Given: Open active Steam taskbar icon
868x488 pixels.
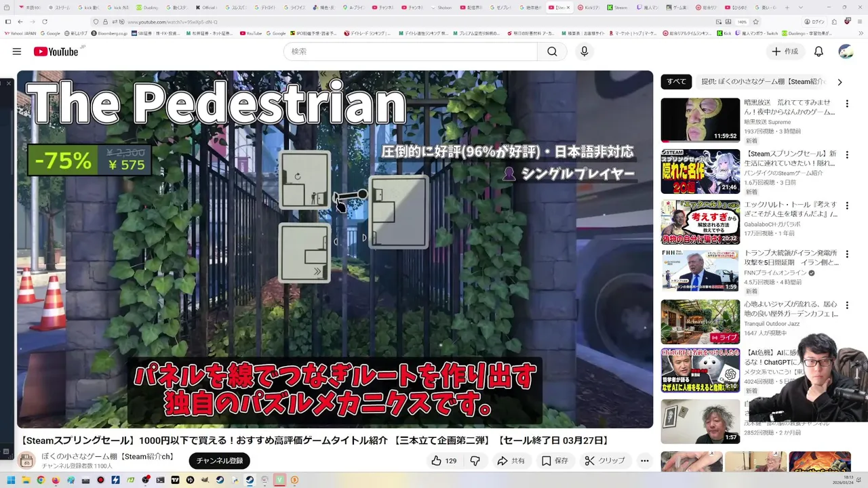Looking at the screenshot, I should point(250,480).
